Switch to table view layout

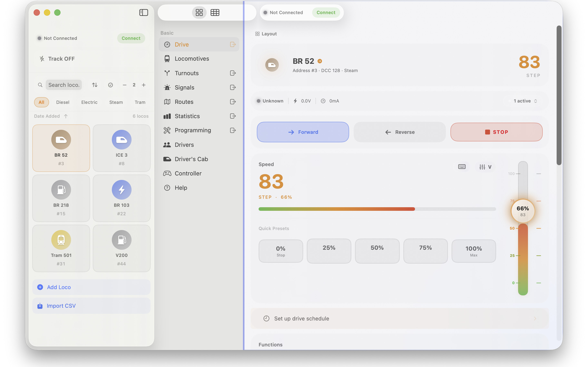[x=215, y=12]
